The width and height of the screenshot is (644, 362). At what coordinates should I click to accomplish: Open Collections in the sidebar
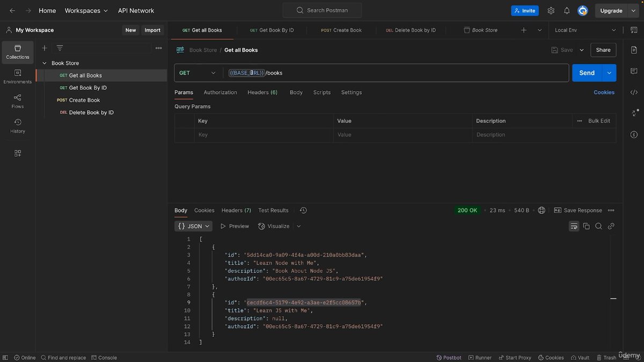click(x=18, y=52)
